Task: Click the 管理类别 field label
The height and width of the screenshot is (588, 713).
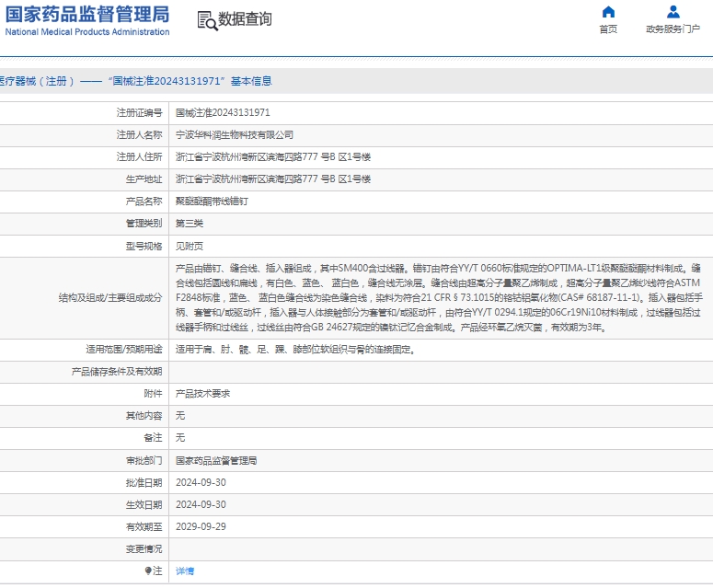Action: (x=144, y=224)
